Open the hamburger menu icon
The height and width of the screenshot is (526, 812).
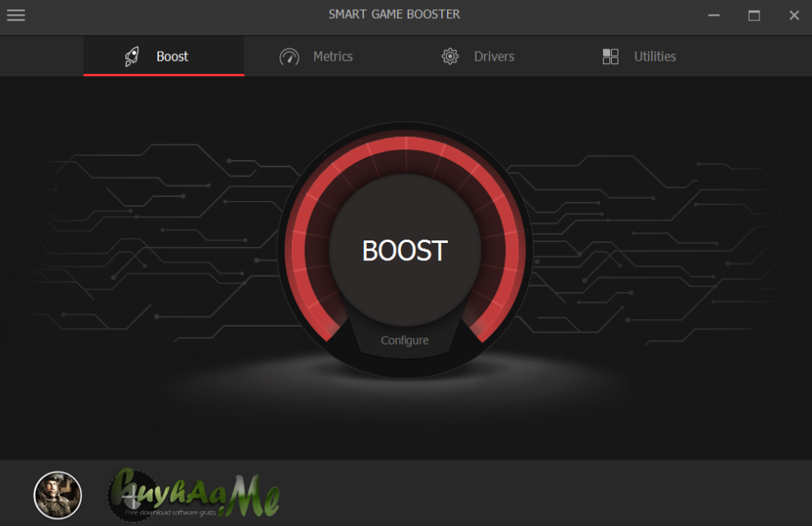click(x=16, y=15)
